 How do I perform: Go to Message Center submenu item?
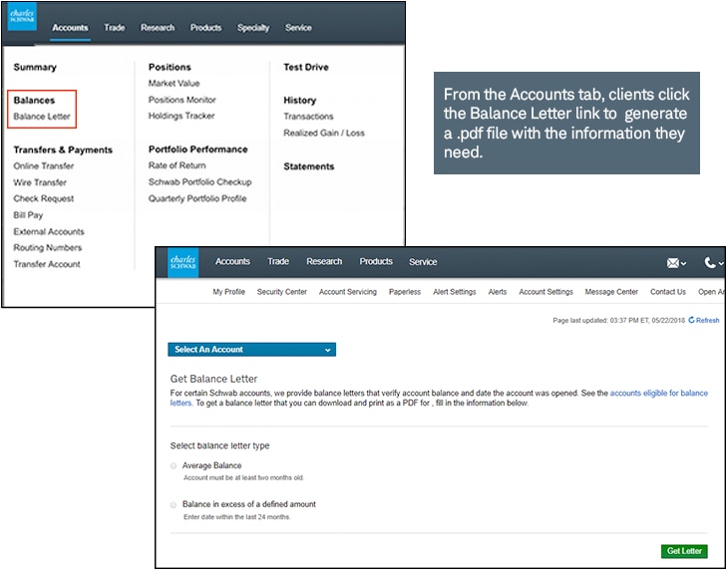coord(611,292)
